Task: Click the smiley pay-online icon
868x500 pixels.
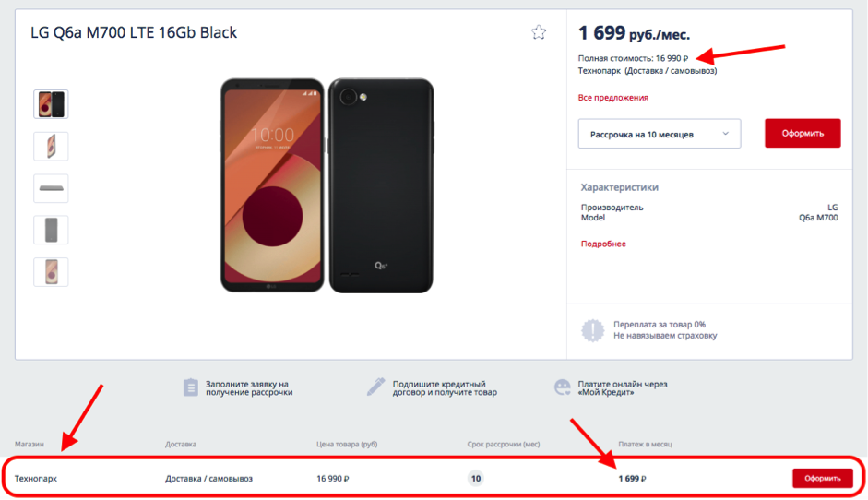Action: pyautogui.click(x=563, y=387)
